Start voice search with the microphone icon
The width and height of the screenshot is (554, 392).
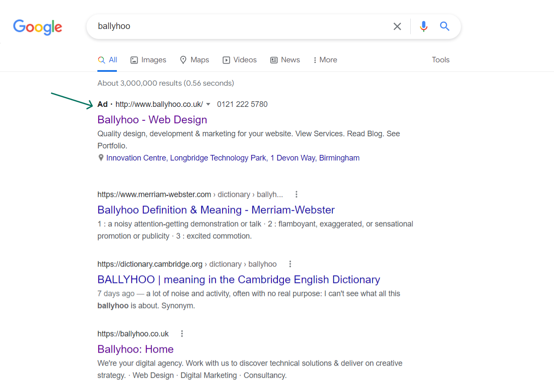(x=424, y=26)
